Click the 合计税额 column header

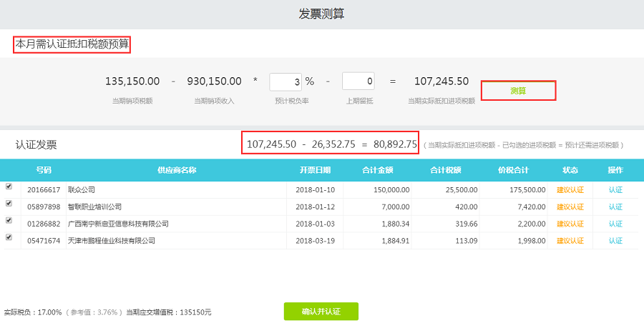click(x=446, y=170)
